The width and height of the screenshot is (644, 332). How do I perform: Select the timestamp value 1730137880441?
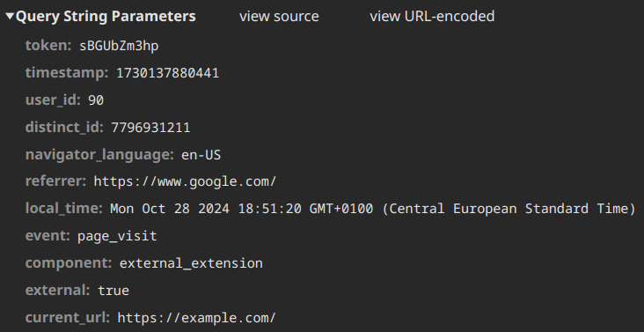pyautogui.click(x=167, y=73)
